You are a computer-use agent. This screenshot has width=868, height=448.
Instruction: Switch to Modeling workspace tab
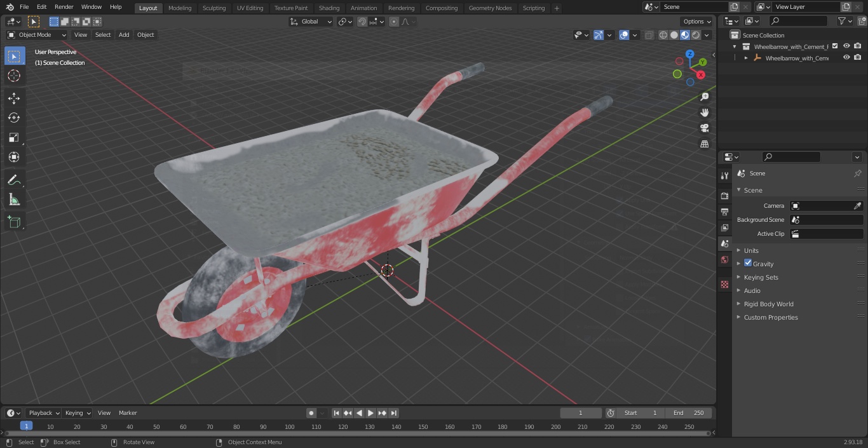click(180, 8)
